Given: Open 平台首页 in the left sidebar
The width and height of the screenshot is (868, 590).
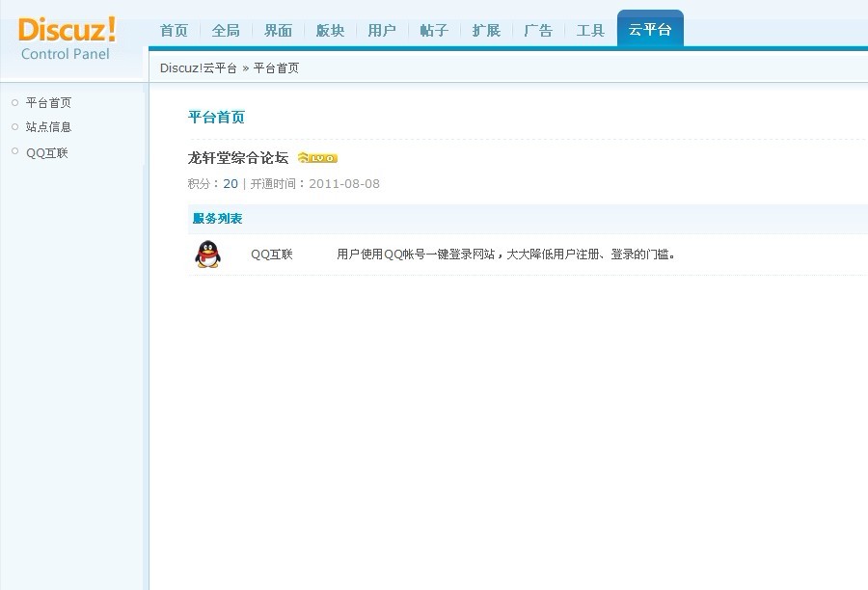Looking at the screenshot, I should [49, 103].
